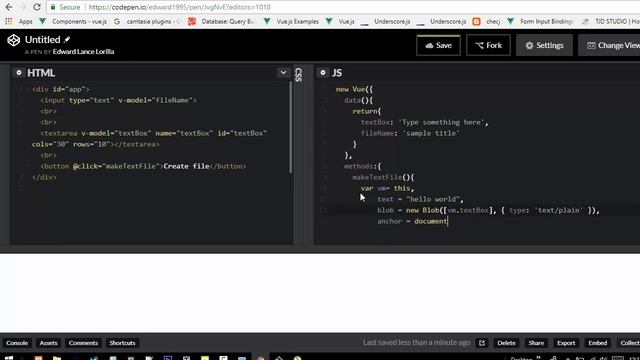The width and height of the screenshot is (640, 360).
Task: Click the 'var vm= this,' line
Action: tap(387, 188)
